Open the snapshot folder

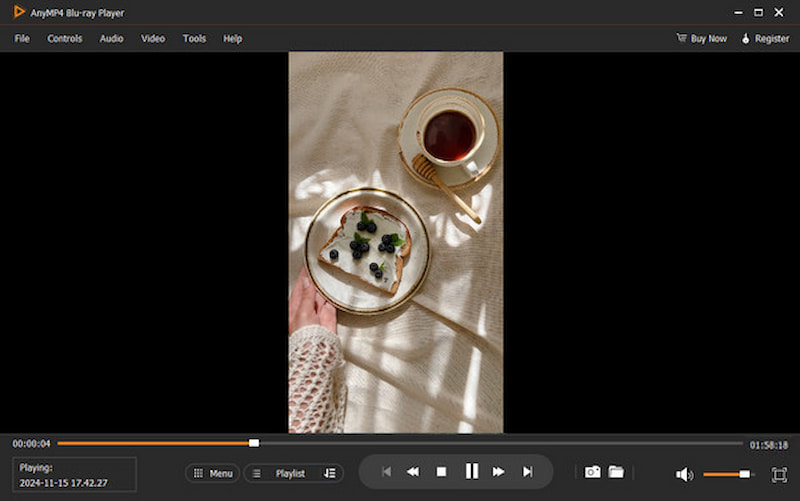coord(616,472)
